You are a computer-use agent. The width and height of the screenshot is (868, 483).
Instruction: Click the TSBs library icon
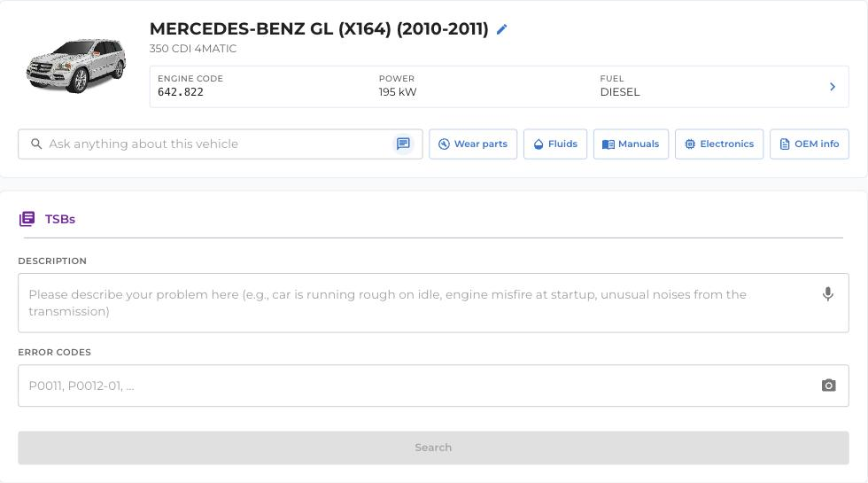tap(27, 219)
